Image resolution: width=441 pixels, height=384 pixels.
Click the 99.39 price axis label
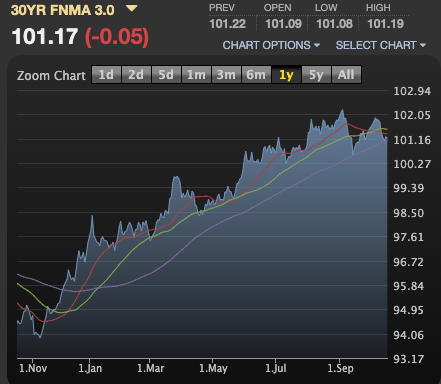point(409,188)
